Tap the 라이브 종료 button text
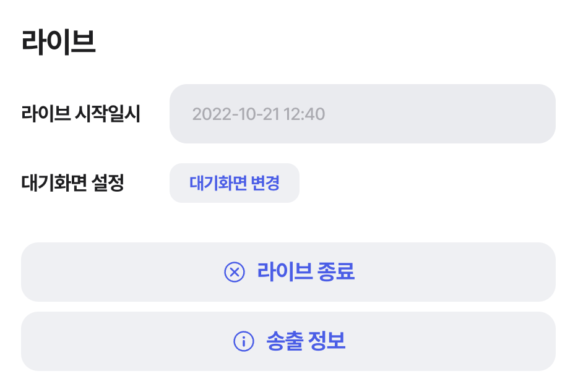 tap(306, 272)
